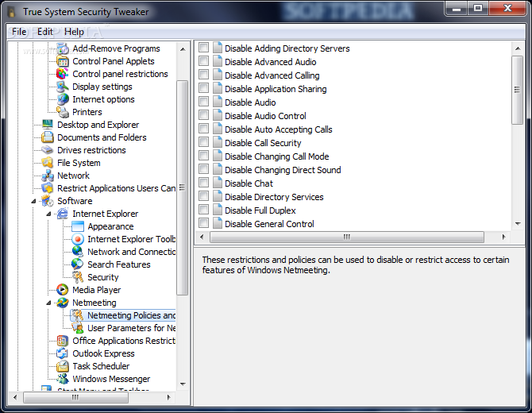
Task: Click the Restrict Applications Users Can icon
Action: click(48, 188)
